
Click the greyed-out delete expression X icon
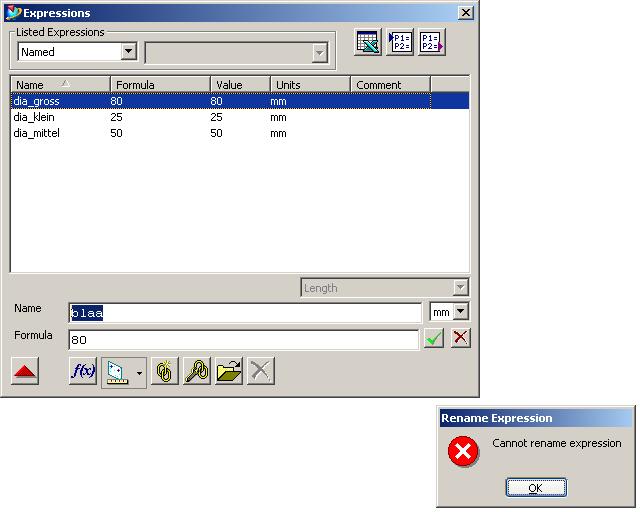pos(261,371)
